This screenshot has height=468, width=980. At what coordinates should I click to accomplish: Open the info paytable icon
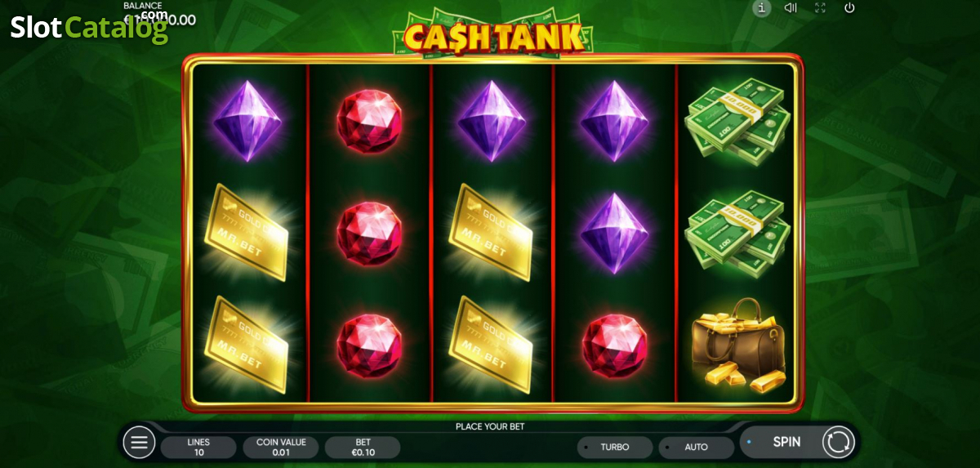[x=761, y=8]
